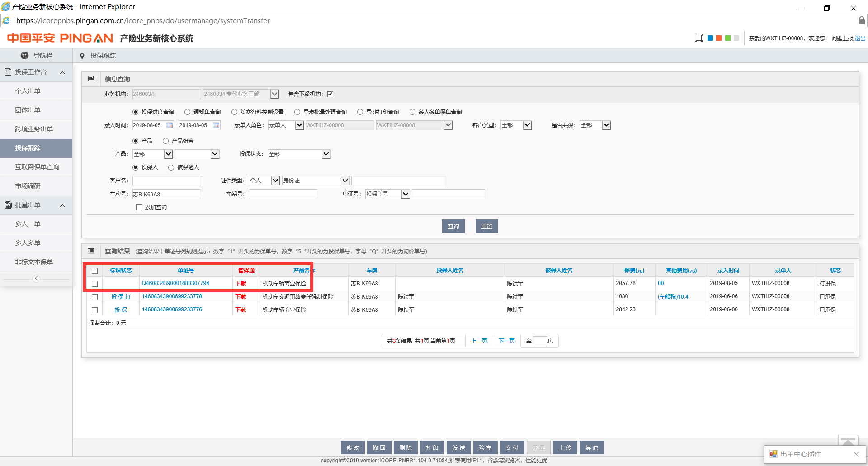Click the 查询结果 list icon
This screenshot has height=466, width=868.
pyautogui.click(x=91, y=251)
